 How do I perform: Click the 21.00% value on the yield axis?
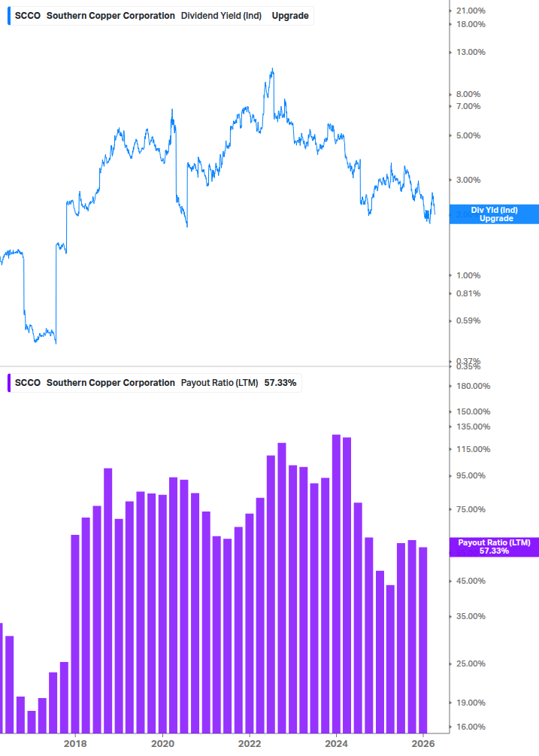[x=471, y=11]
